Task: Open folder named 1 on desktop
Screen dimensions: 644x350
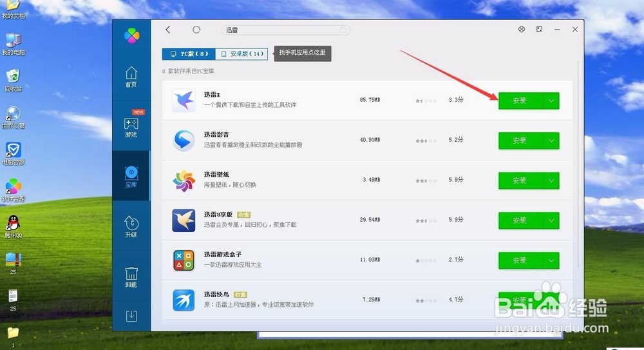Action: (13, 337)
